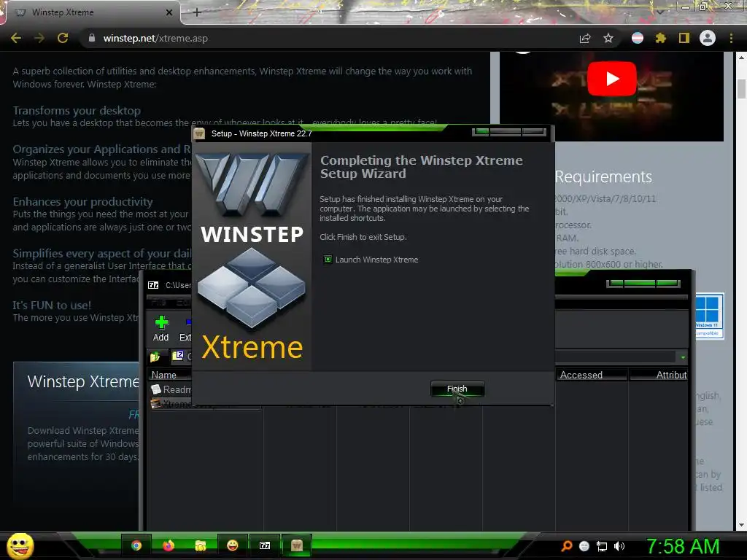The image size is (747, 560).
Task: Open the network tray icon
Action: pyautogui.click(x=602, y=547)
